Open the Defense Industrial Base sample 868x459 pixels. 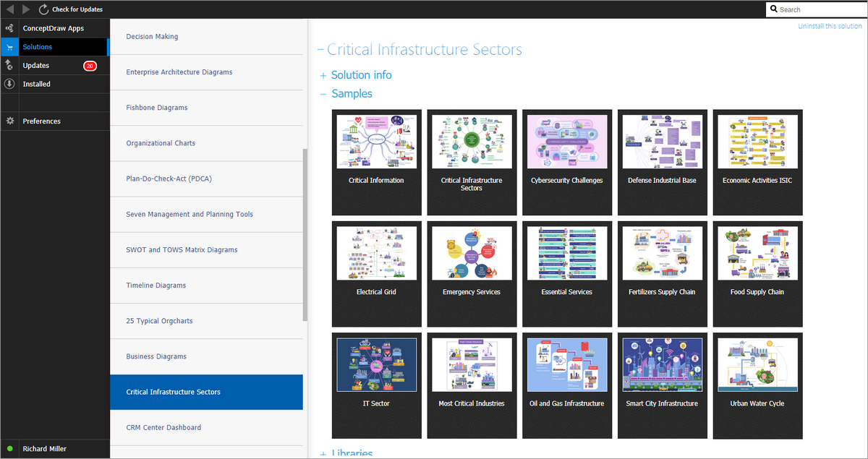tap(662, 162)
